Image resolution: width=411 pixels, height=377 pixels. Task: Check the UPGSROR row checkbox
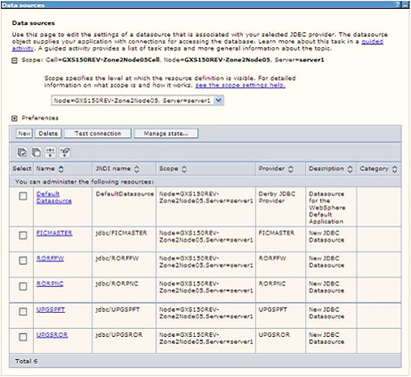point(23,337)
